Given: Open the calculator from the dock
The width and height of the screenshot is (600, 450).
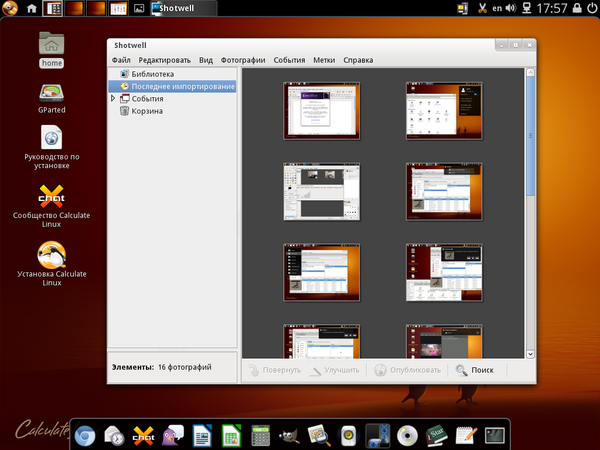Looking at the screenshot, I should click(261, 435).
